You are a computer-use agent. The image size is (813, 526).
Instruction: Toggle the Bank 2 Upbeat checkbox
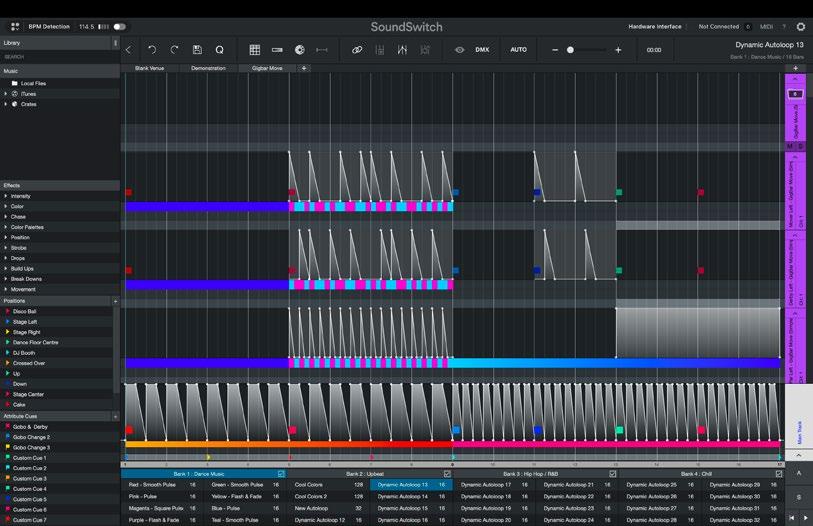pyautogui.click(x=446, y=474)
